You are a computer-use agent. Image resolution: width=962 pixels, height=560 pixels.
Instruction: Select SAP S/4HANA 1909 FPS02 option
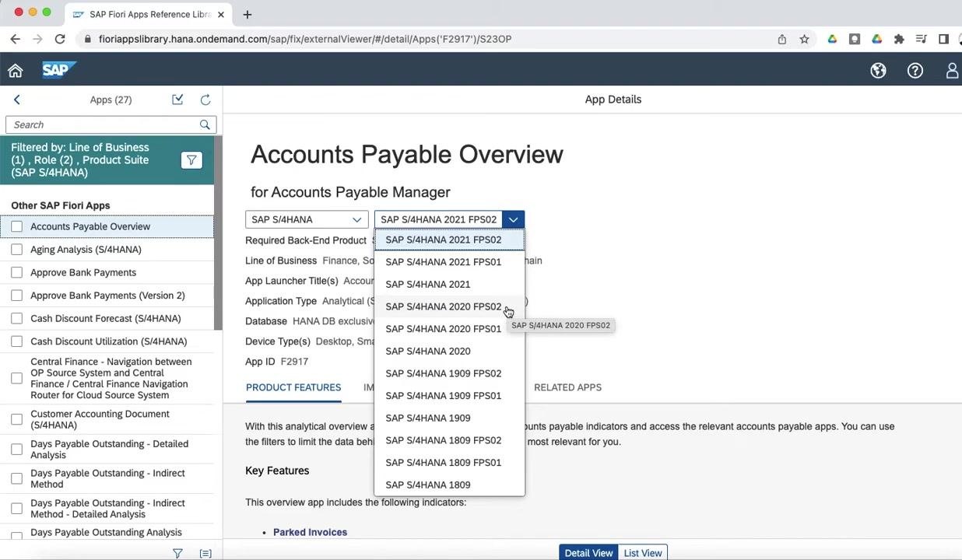click(450, 373)
